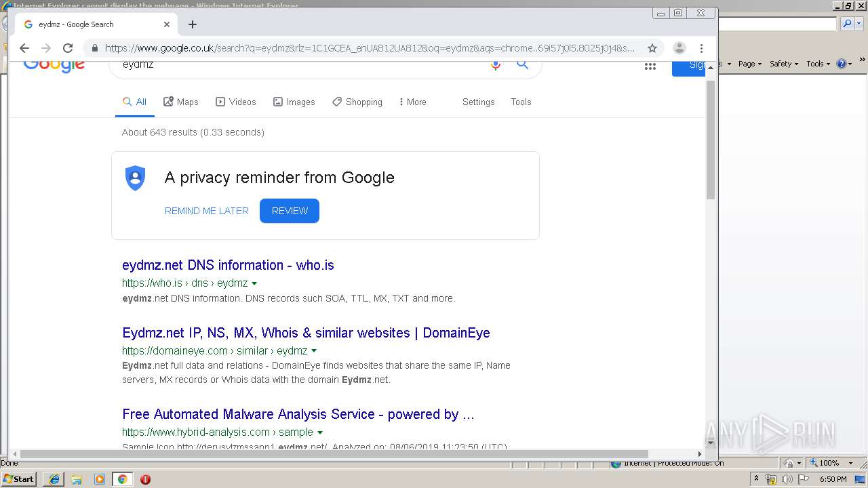The height and width of the screenshot is (488, 868).
Task: Click the right arrow of the horizontal scrollbar
Action: (x=699, y=454)
